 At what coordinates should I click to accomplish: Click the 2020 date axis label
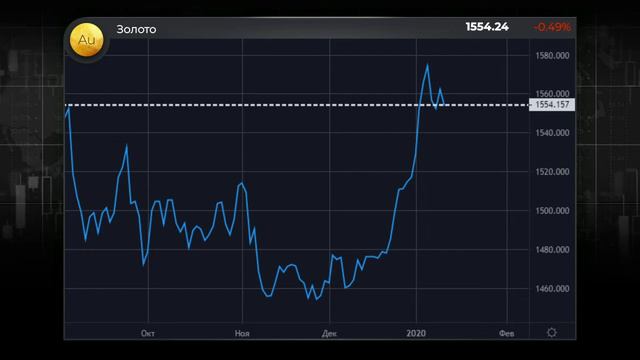(x=416, y=333)
